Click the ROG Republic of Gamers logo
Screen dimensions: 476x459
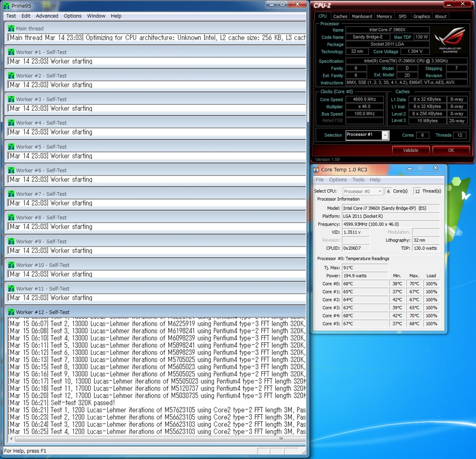pyautogui.click(x=450, y=40)
